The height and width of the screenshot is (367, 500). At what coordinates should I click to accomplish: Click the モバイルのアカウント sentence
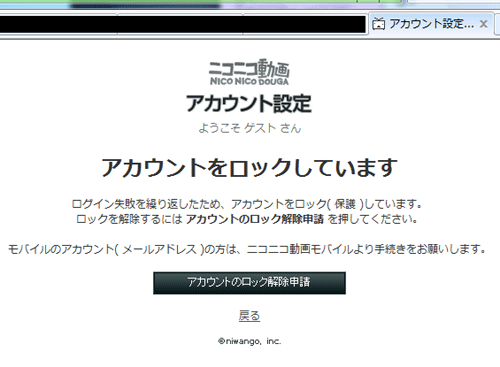click(x=247, y=249)
